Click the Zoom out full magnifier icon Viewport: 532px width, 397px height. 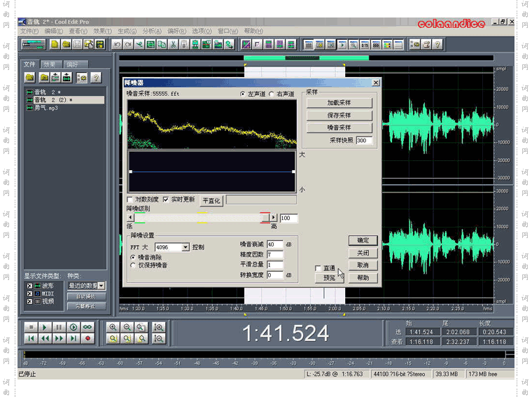point(141,327)
